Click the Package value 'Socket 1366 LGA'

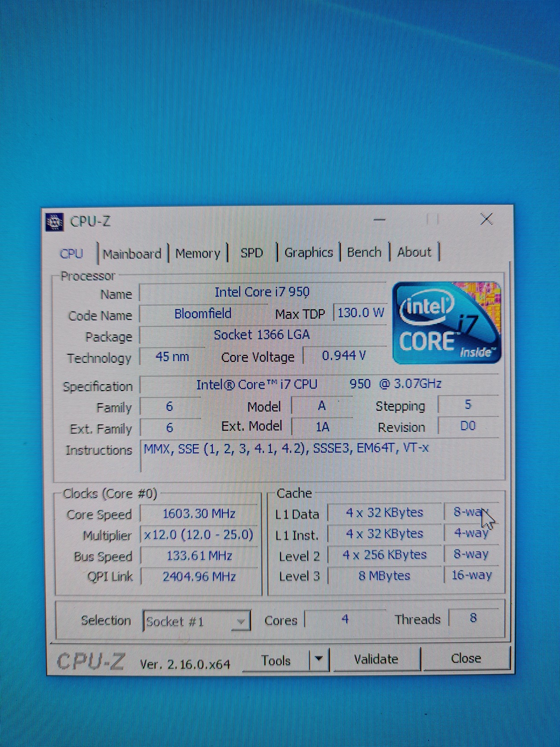coord(263,335)
